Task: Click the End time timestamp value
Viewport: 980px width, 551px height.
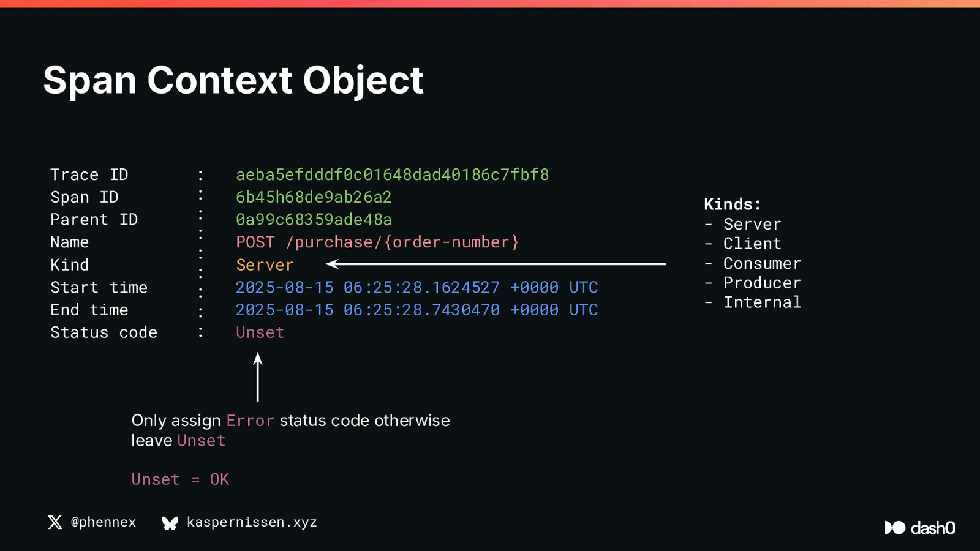Action: tap(417, 310)
